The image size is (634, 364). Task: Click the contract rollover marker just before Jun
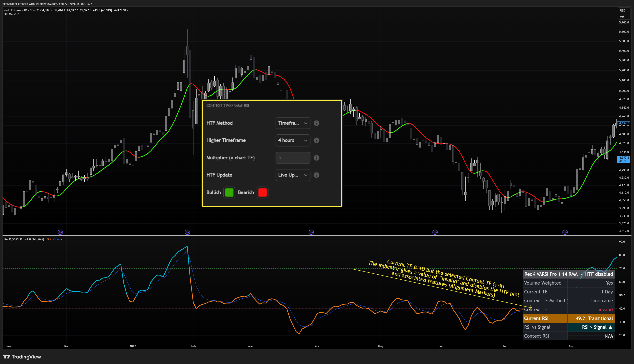(x=435, y=232)
